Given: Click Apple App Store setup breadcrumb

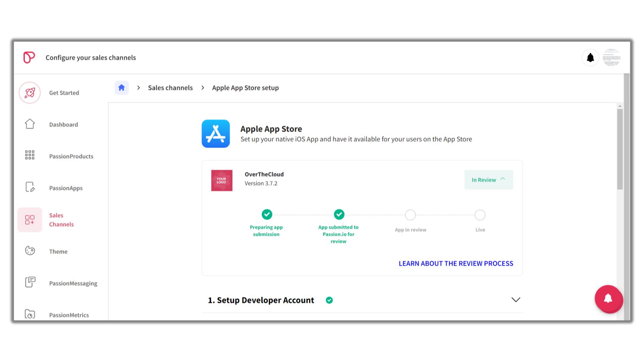Looking at the screenshot, I should (245, 88).
